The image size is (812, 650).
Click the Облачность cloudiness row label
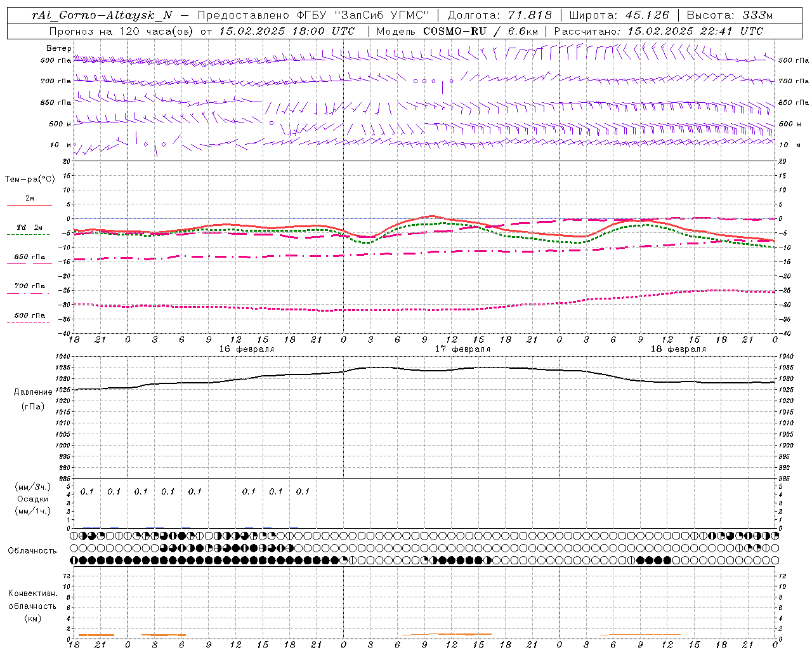coord(32,550)
